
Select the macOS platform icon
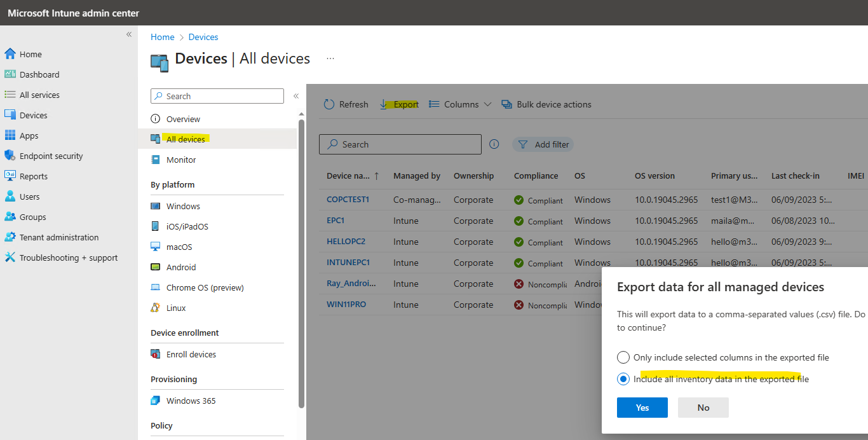(x=156, y=247)
